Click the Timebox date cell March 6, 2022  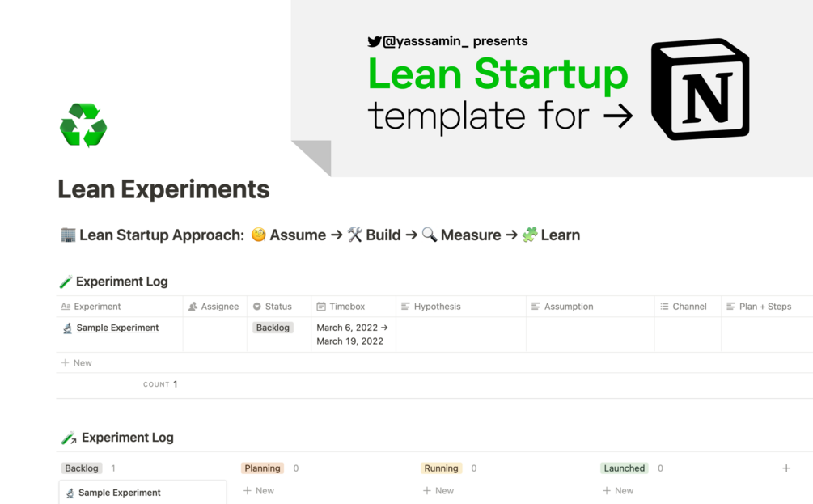pyautogui.click(x=352, y=334)
